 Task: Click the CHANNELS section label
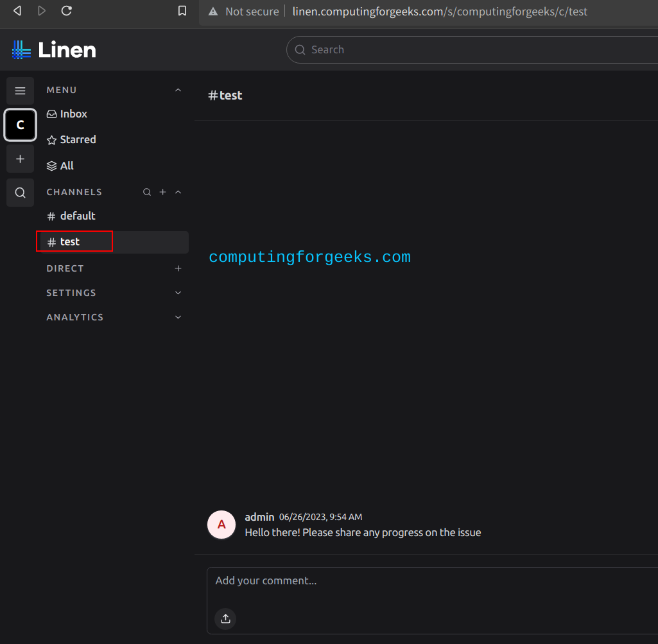(74, 192)
